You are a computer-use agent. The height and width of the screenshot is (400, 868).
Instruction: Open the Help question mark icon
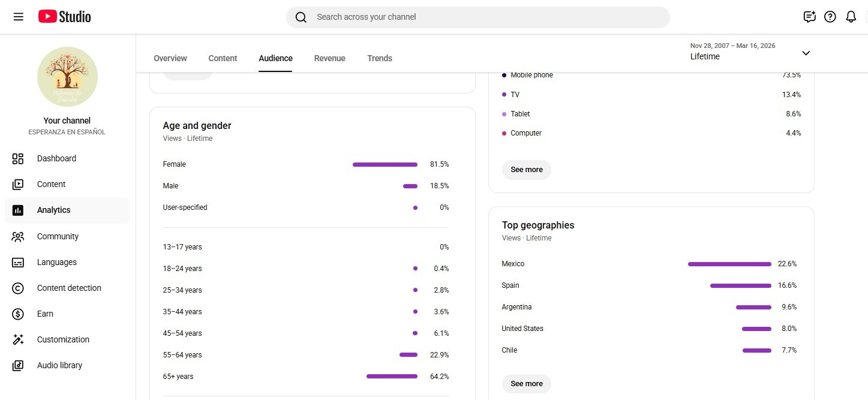click(x=830, y=17)
